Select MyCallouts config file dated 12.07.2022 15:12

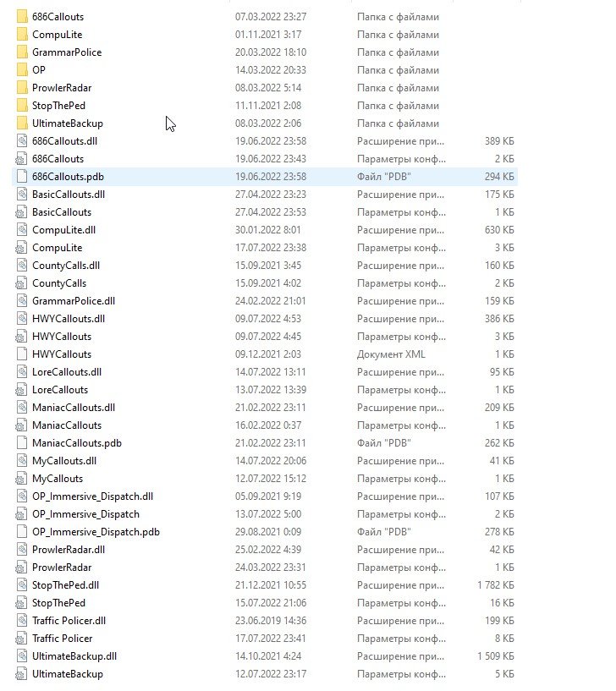tap(58, 479)
